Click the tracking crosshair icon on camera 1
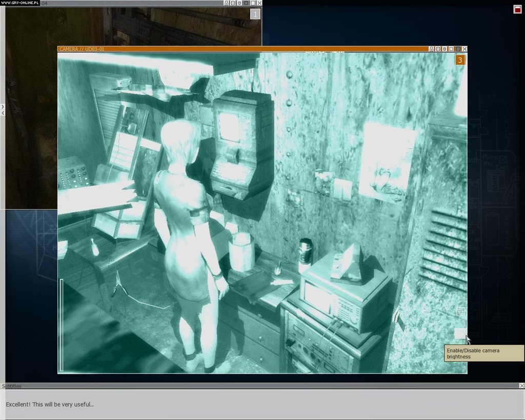 233,4
